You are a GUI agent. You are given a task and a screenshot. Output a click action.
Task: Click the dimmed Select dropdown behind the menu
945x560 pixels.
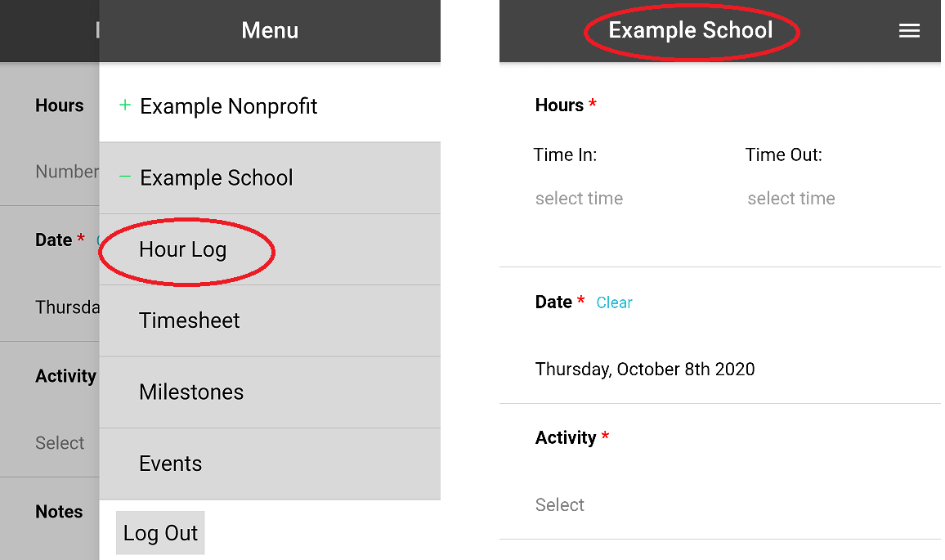pos(60,443)
